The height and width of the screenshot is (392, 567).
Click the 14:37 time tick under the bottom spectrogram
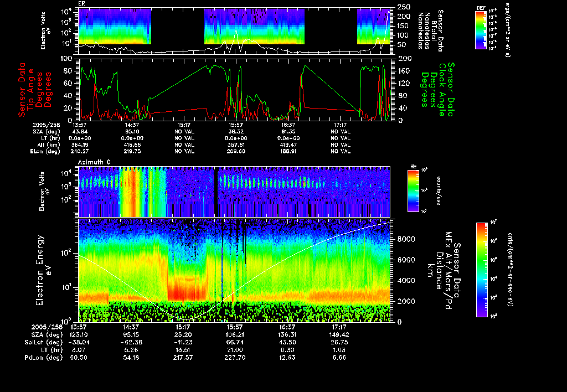pos(131,327)
